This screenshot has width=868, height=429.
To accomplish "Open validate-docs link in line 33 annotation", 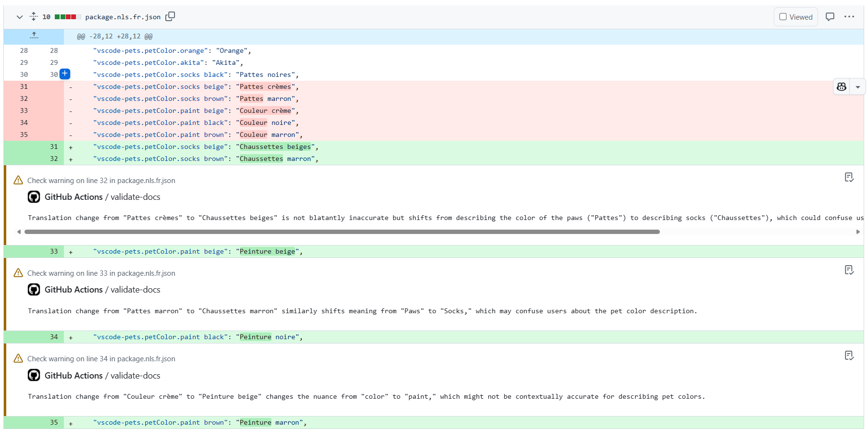I will coord(136,290).
